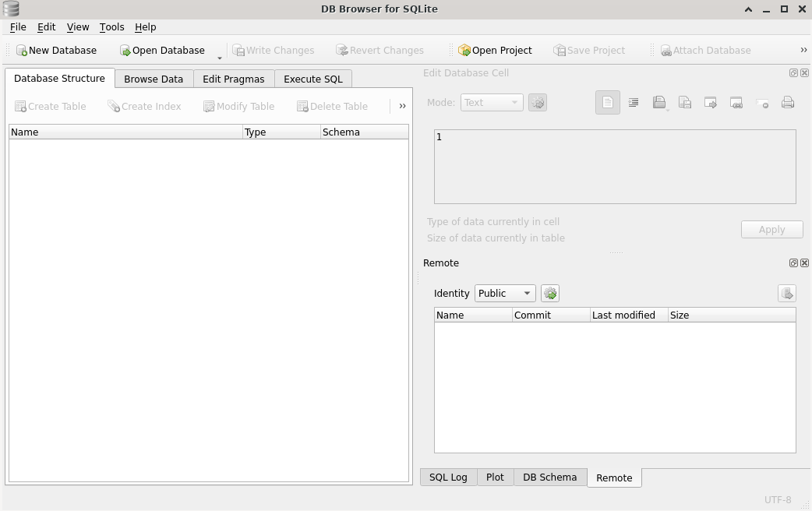Click the 'Size of data currently in table' label
Image resolution: width=812 pixels, height=511 pixels.
click(496, 238)
